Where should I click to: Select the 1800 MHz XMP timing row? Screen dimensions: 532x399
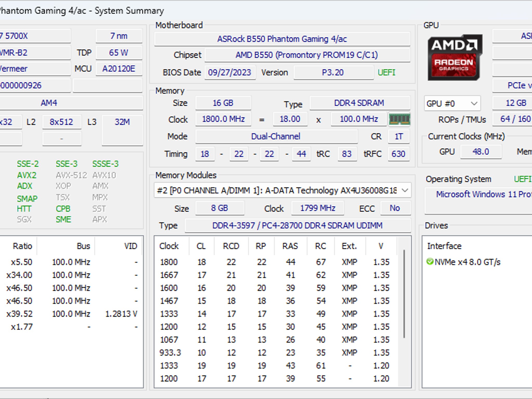click(276, 262)
